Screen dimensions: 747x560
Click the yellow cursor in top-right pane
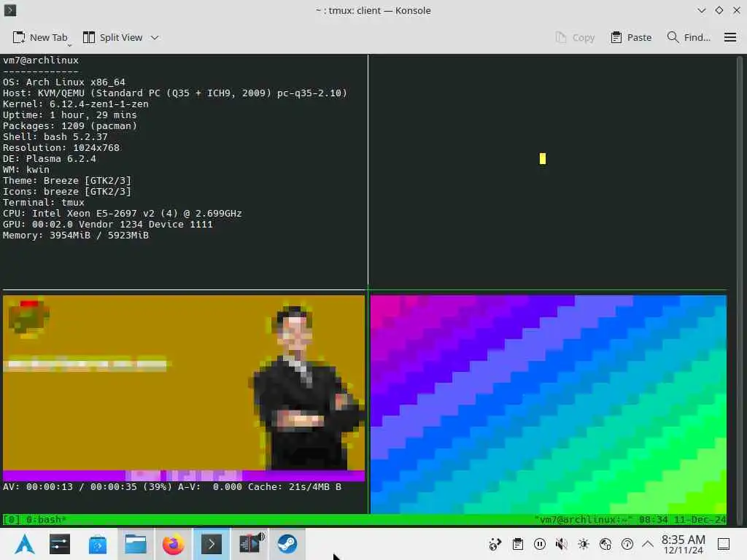tap(543, 158)
